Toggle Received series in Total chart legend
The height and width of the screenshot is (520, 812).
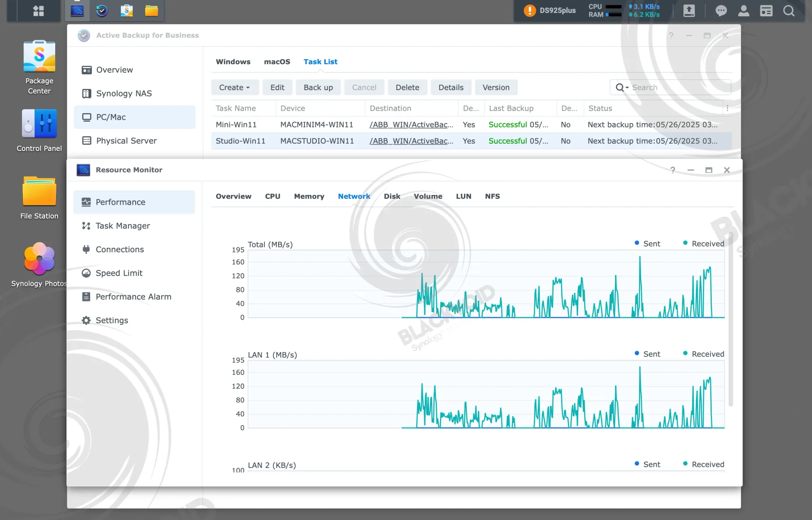[x=703, y=243]
